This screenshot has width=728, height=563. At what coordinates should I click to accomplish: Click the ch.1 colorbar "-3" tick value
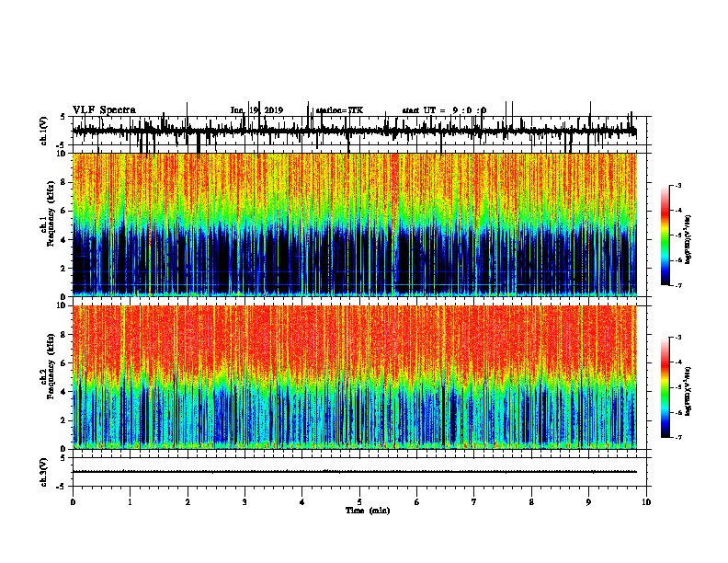pos(678,185)
